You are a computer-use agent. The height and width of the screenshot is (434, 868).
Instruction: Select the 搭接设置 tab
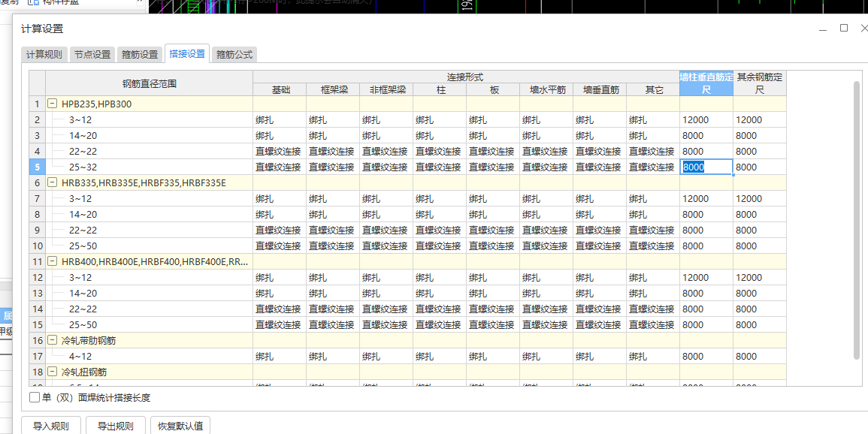(x=187, y=53)
